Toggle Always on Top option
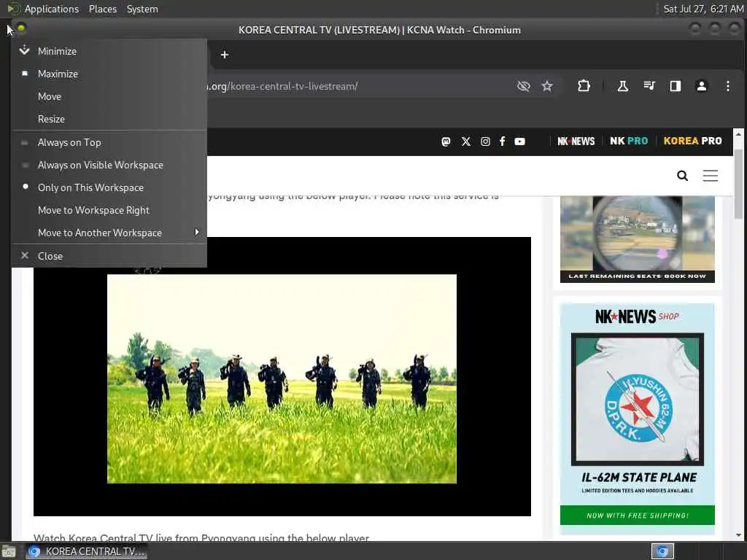This screenshot has height=560, width=747. point(109,142)
